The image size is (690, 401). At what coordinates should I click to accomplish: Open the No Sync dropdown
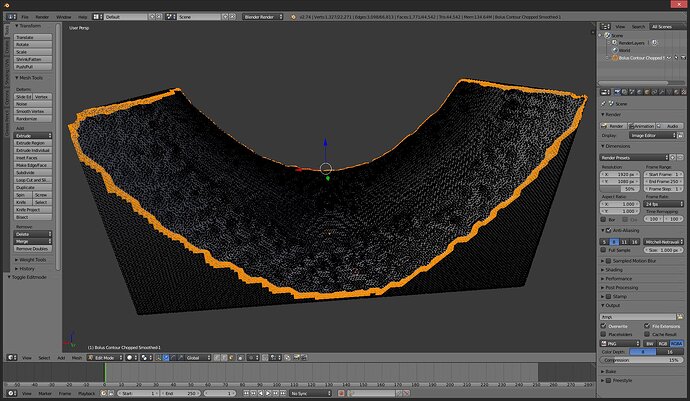pos(311,393)
